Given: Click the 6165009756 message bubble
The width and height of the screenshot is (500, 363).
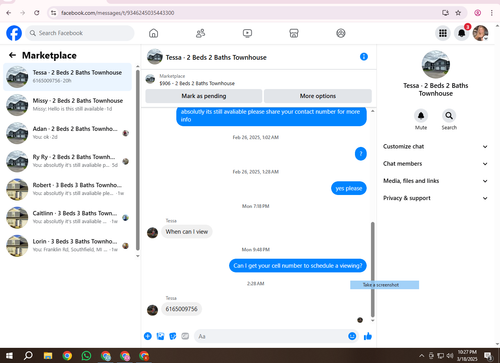Looking at the screenshot, I should click(181, 309).
